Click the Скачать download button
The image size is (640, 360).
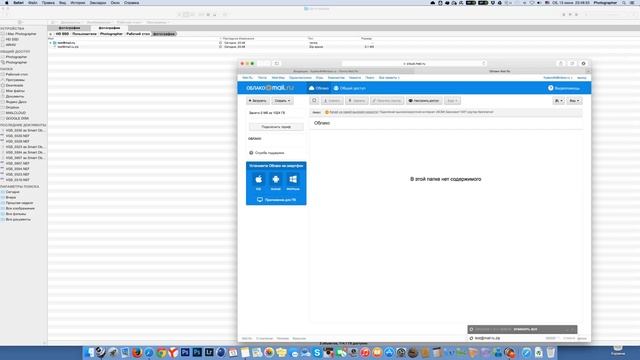tap(332, 100)
